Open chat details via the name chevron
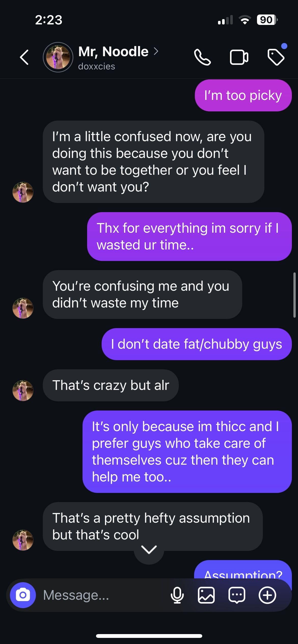 156,51
